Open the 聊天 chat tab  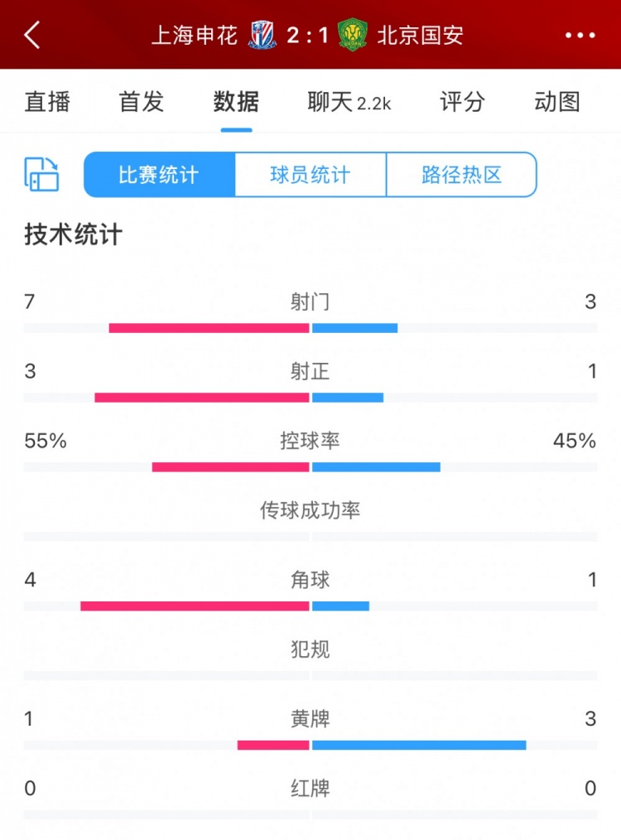point(346,102)
